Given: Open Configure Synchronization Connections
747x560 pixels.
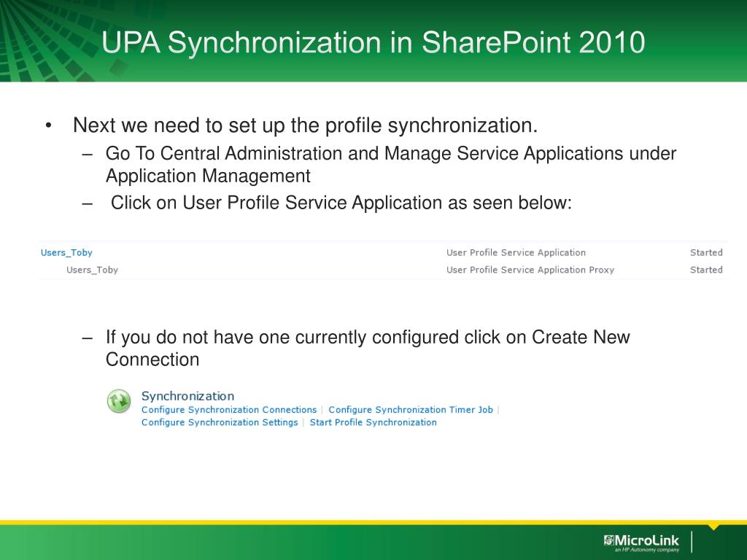Looking at the screenshot, I should pyautogui.click(x=229, y=410).
